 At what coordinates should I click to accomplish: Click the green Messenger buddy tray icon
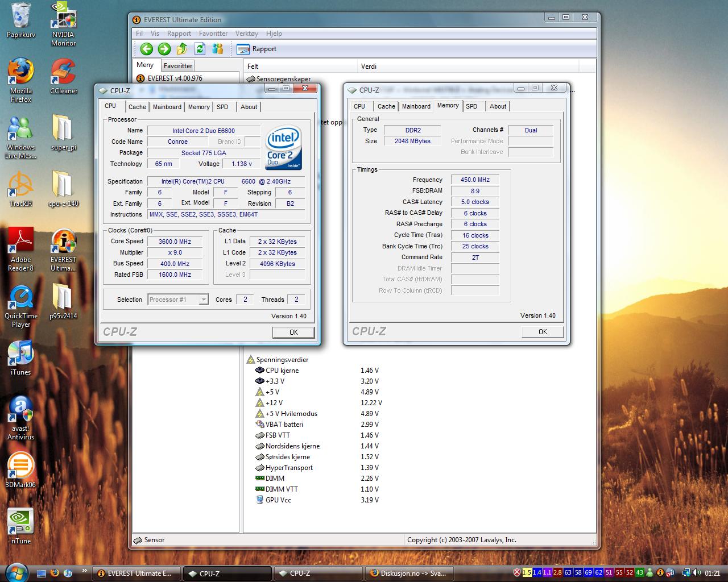pyautogui.click(x=650, y=573)
